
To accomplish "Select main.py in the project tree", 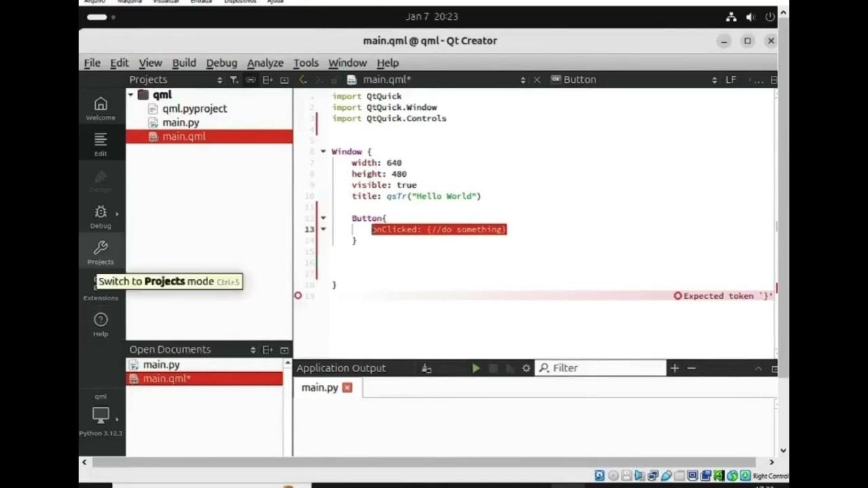I will 180,123.
